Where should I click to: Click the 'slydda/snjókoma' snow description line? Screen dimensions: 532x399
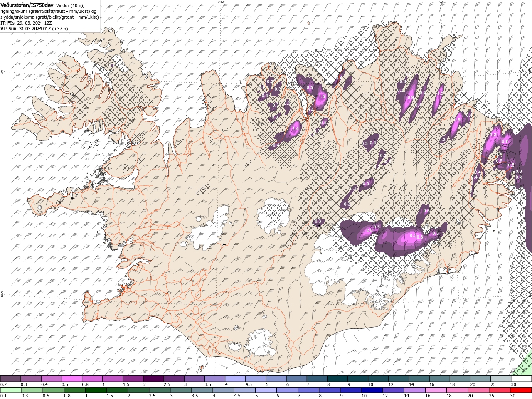click(x=49, y=17)
